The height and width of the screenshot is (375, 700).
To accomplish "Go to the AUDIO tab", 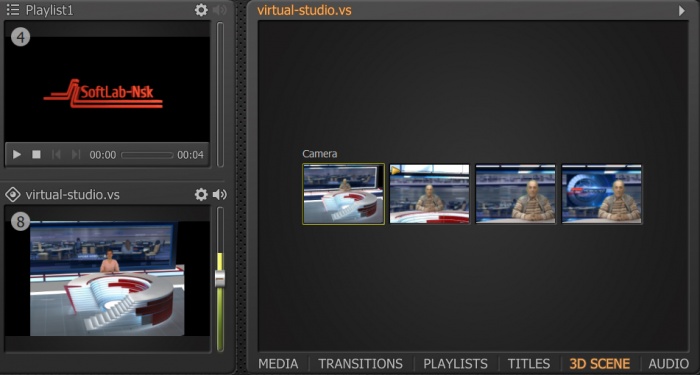I will click(668, 363).
